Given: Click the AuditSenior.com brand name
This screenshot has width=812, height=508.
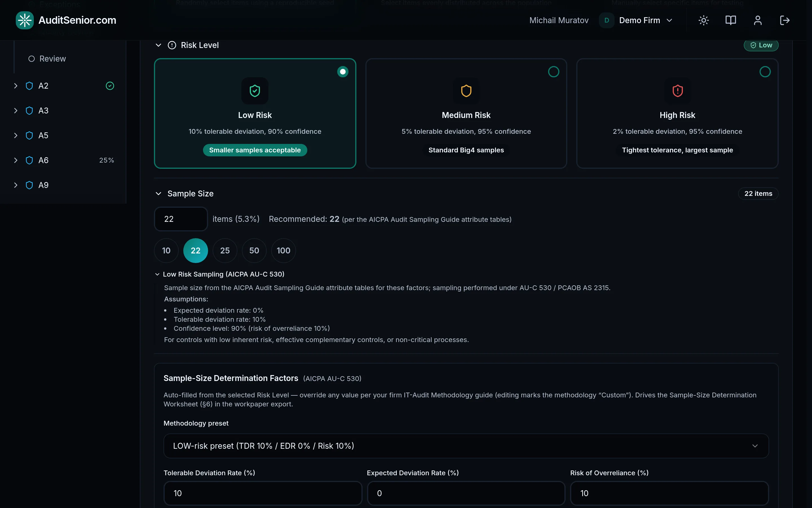Looking at the screenshot, I should [x=77, y=20].
